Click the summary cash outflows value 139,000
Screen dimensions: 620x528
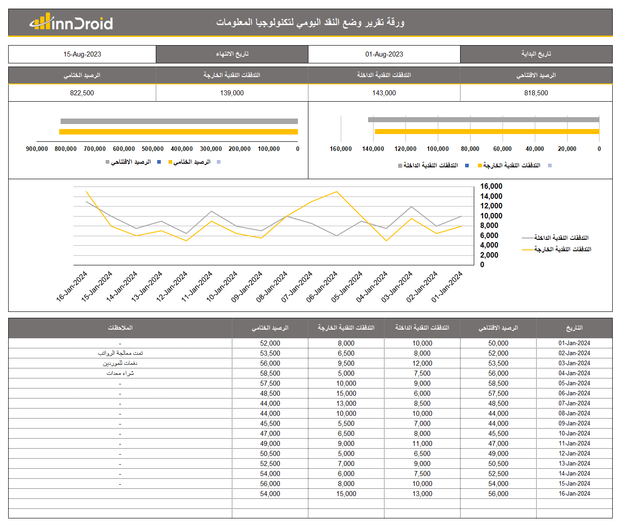(x=232, y=93)
